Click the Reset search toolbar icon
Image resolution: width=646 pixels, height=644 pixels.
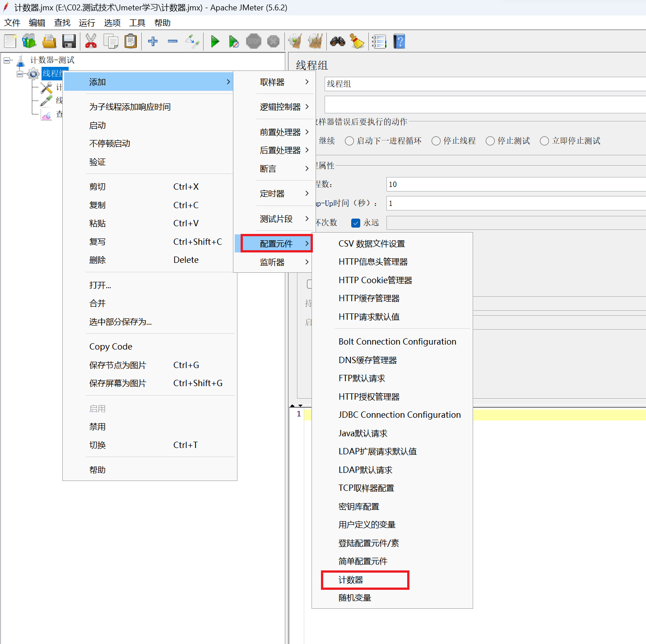point(357,42)
